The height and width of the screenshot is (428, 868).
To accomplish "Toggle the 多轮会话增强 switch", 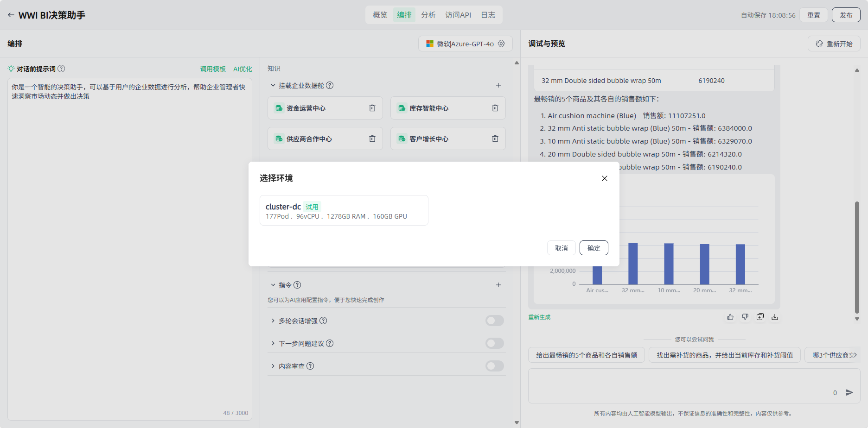I will pos(495,321).
